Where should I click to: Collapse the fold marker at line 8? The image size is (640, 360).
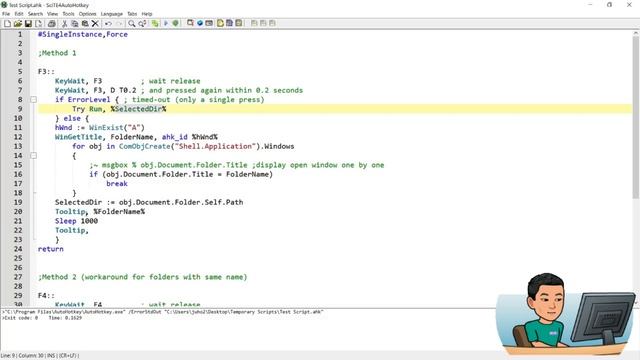(x=33, y=100)
